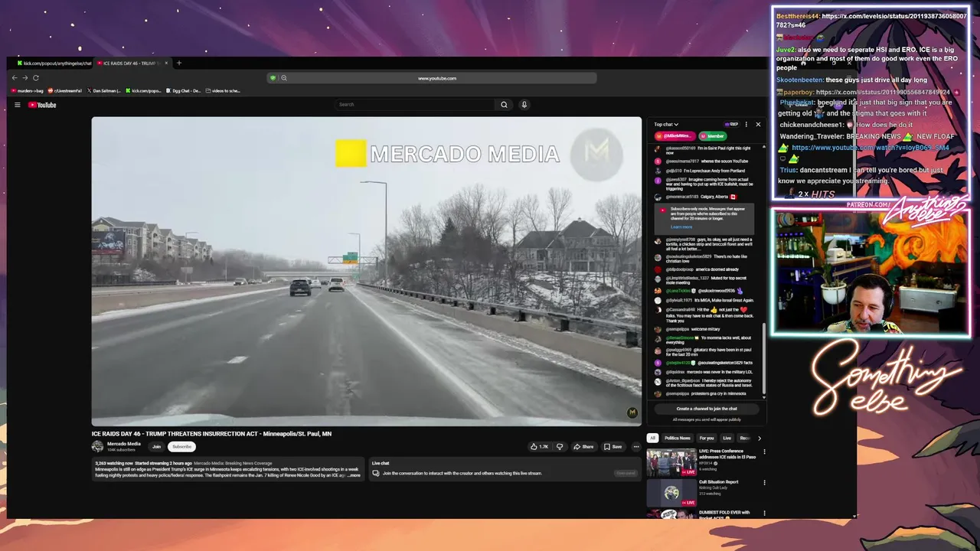
Task: Select the Live filter chip
Action: click(727, 438)
